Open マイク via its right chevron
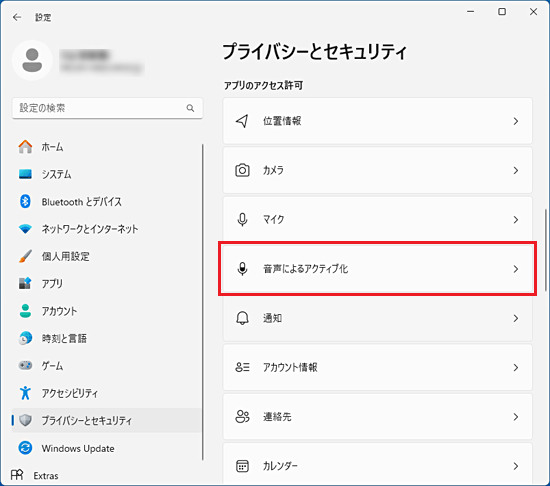The width and height of the screenshot is (550, 486). click(x=516, y=220)
